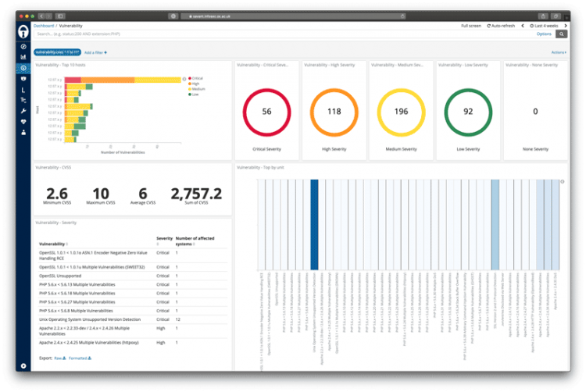The height and width of the screenshot is (392, 586).
Task: Click the red Critical Severity gauge showing 56
Action: coord(266,112)
